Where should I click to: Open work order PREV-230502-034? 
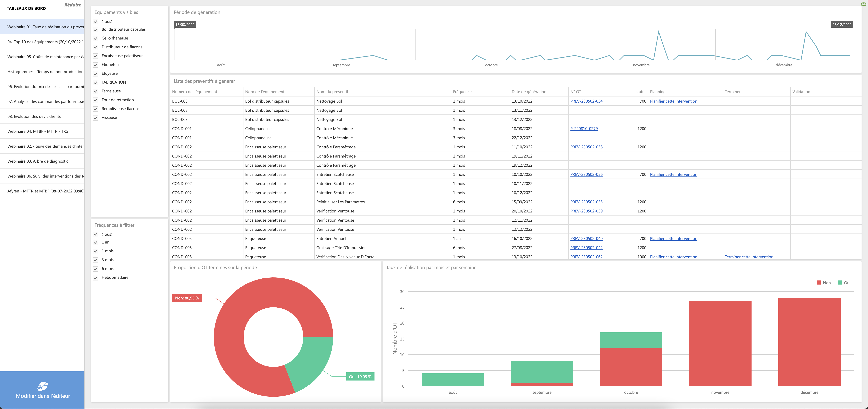tap(586, 101)
